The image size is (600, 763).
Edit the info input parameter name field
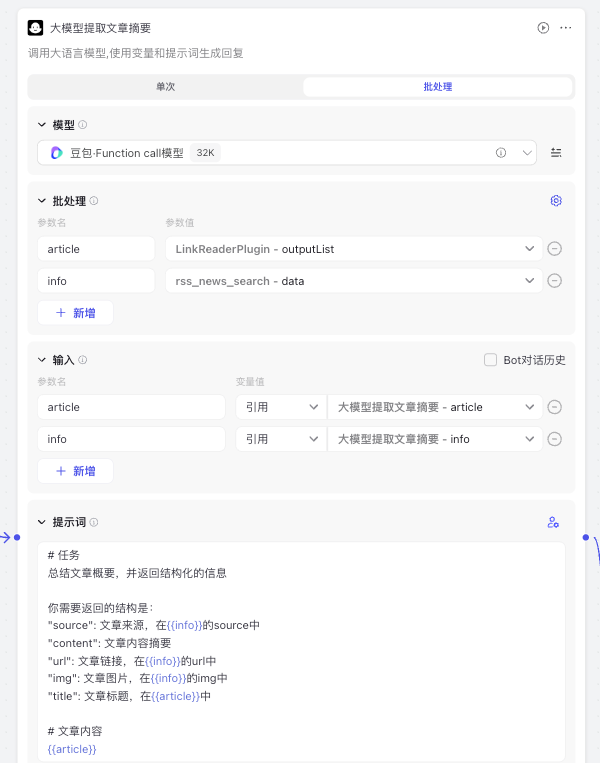tap(131, 439)
